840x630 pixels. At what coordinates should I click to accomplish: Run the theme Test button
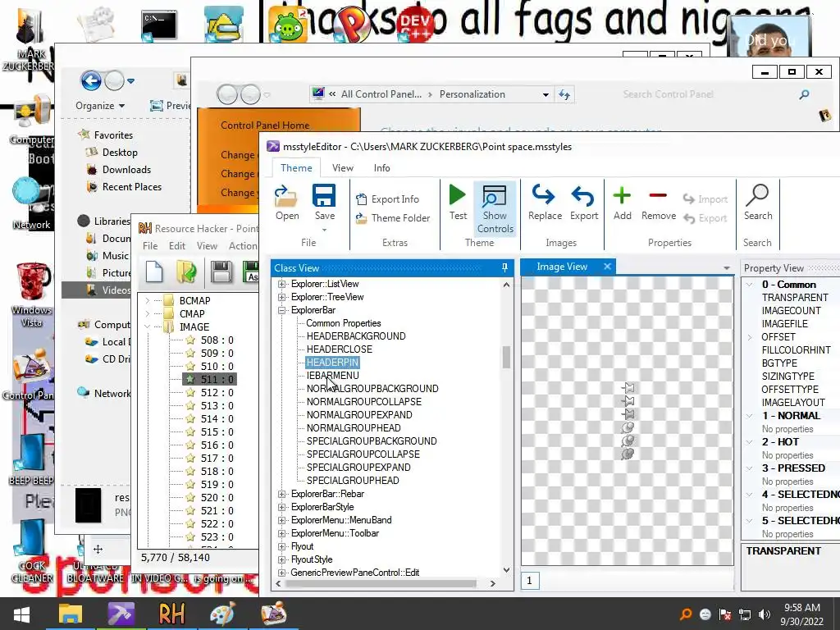pyautogui.click(x=458, y=203)
